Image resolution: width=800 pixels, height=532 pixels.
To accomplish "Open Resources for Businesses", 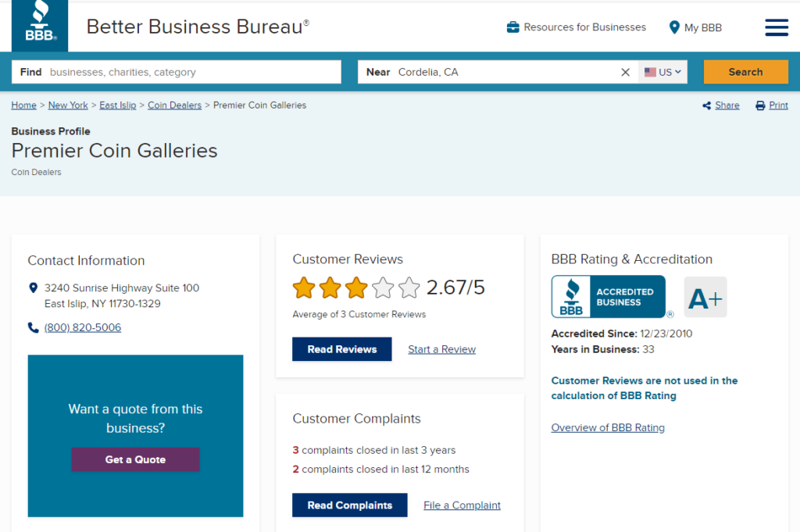I will [577, 27].
